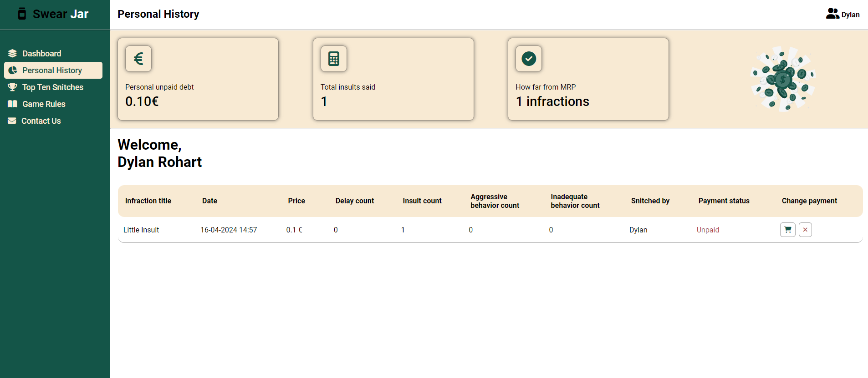The width and height of the screenshot is (868, 378).
Task: Click the calculator icon on insults card
Action: pos(334,59)
